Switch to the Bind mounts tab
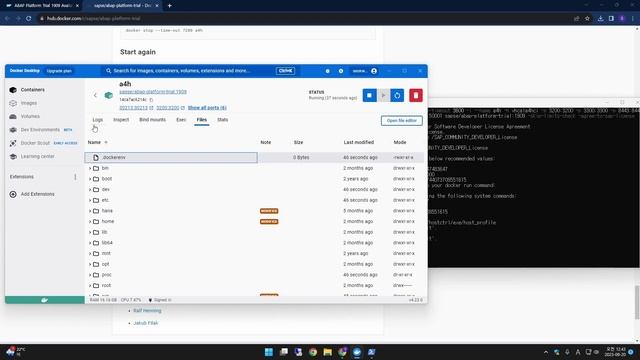The width and height of the screenshot is (640, 360). [152, 120]
